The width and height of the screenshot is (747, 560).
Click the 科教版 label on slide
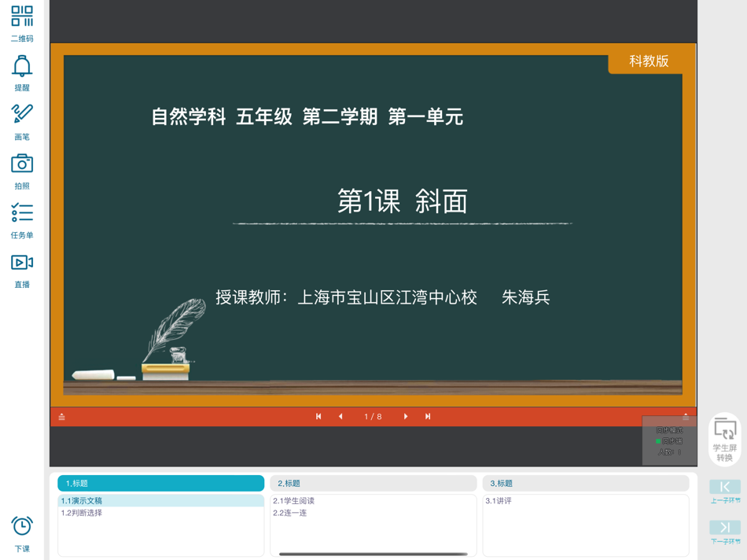649,61
